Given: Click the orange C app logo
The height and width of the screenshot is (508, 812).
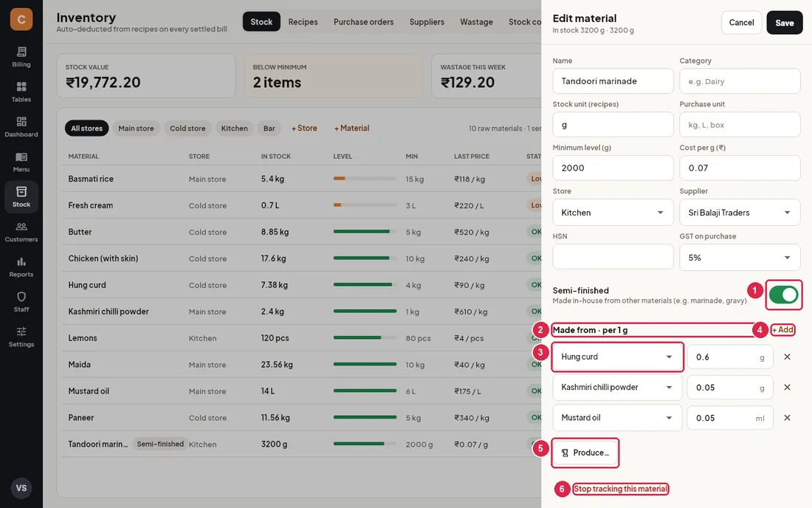Looking at the screenshot, I should pos(21,19).
